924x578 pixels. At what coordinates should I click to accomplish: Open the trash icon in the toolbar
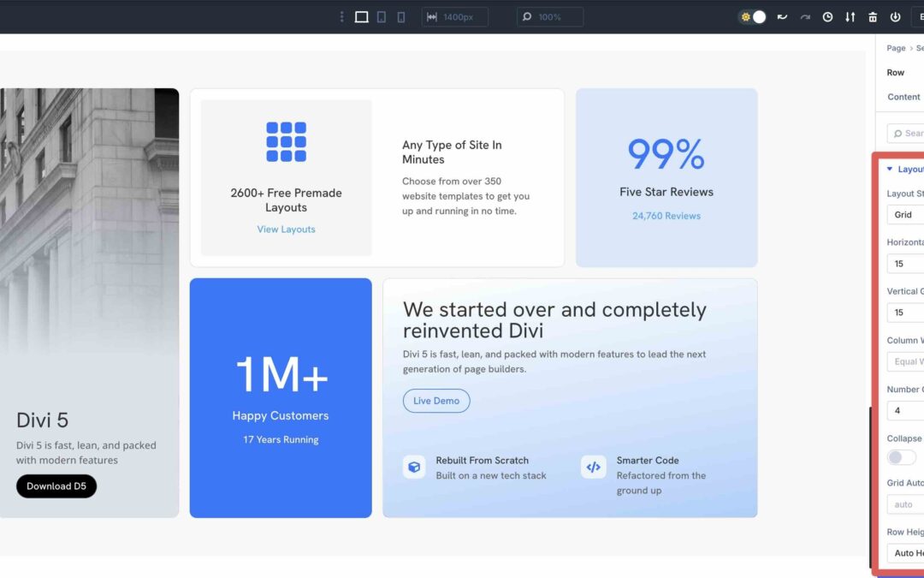[x=874, y=17]
